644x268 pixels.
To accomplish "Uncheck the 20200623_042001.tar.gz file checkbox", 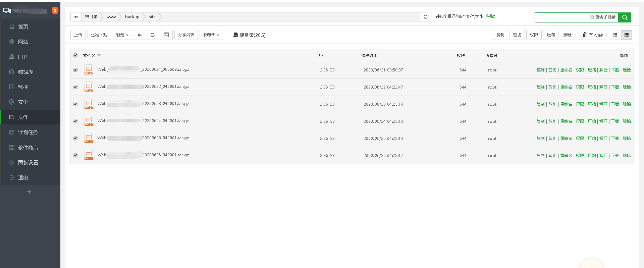I will coord(75,104).
